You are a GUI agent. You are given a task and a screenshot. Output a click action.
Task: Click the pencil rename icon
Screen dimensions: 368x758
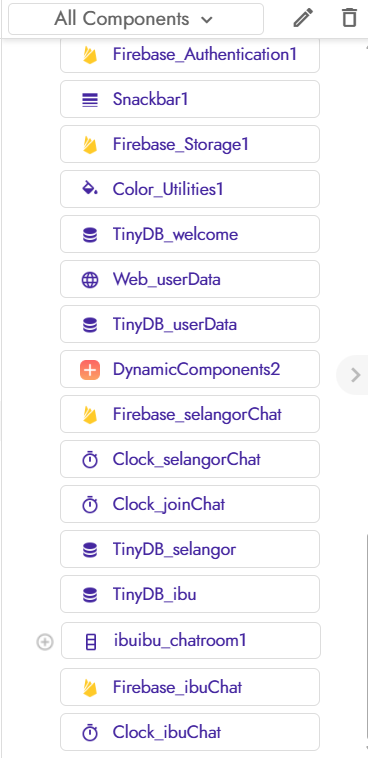(303, 18)
